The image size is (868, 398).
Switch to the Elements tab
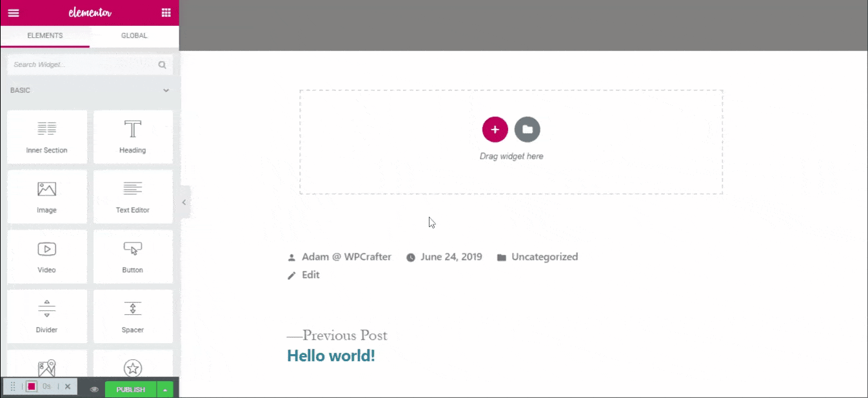pyautogui.click(x=45, y=36)
